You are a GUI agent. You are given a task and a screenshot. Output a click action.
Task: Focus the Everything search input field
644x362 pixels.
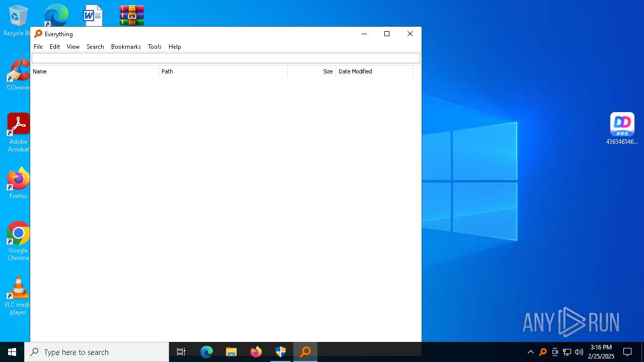(x=225, y=58)
